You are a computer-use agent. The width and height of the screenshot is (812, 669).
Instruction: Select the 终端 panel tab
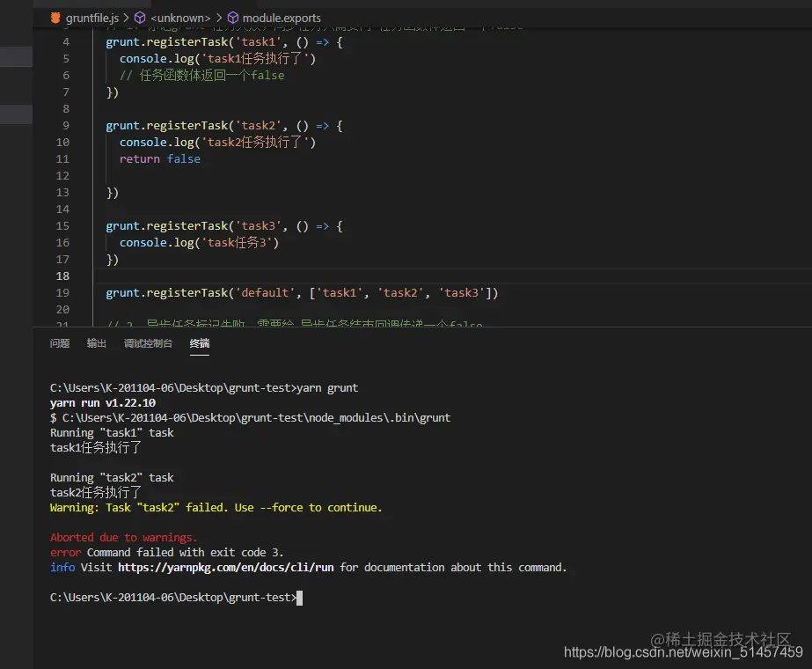point(200,343)
